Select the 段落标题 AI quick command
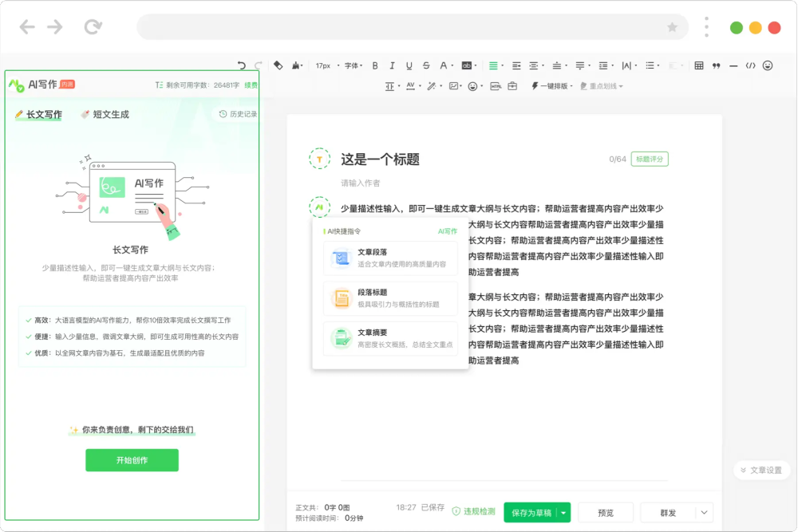The image size is (798, 532). coord(390,298)
